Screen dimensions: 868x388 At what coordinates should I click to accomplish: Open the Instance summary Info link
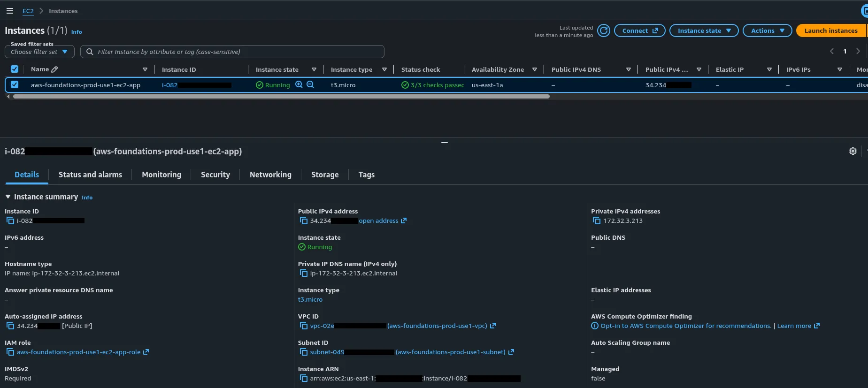click(87, 198)
